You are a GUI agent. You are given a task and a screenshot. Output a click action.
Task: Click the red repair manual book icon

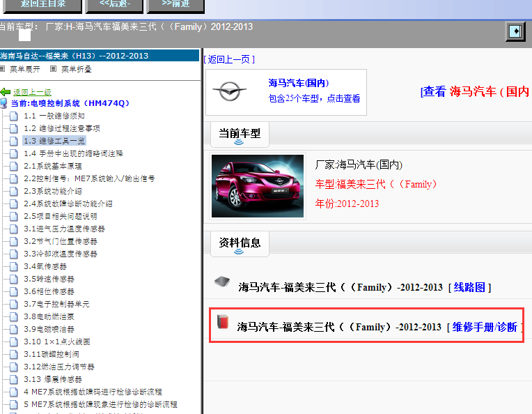point(223,321)
